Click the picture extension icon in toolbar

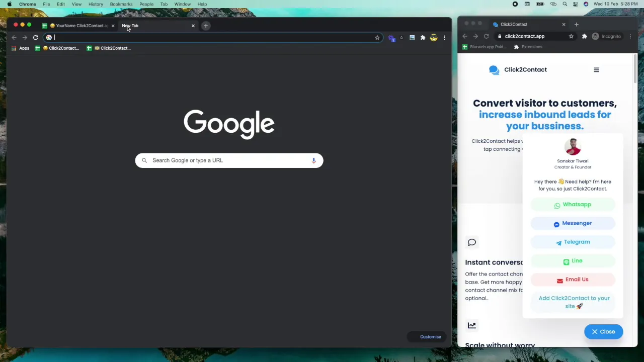pyautogui.click(x=412, y=38)
